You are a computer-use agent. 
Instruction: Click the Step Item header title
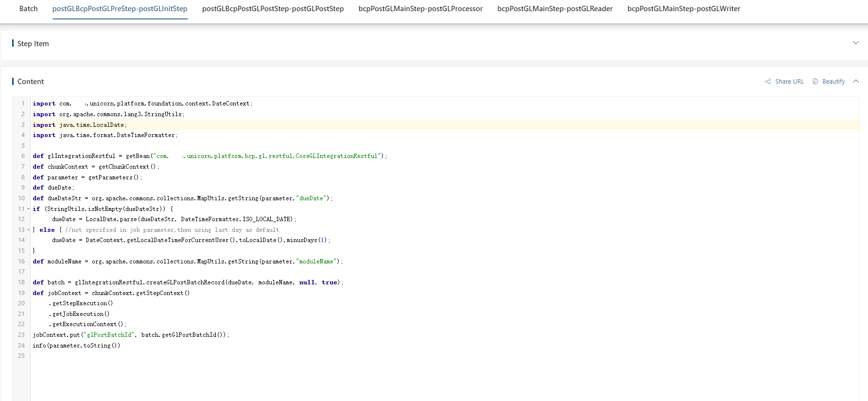coord(33,44)
